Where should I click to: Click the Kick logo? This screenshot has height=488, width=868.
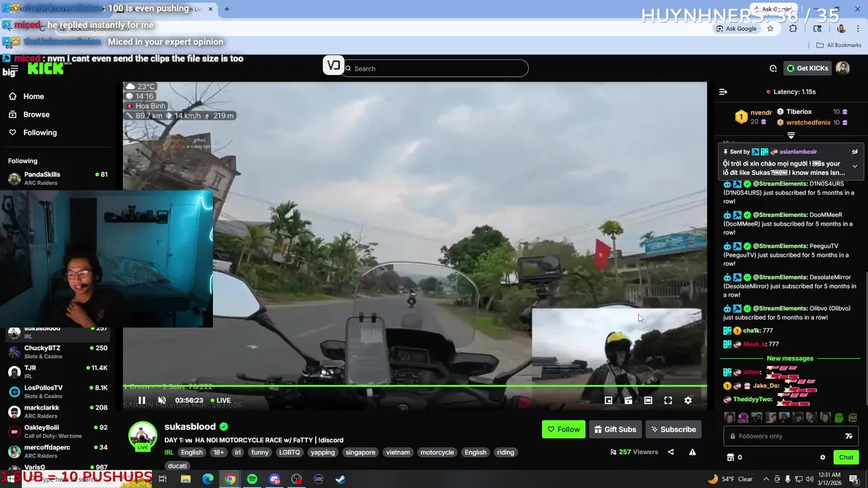45,68
